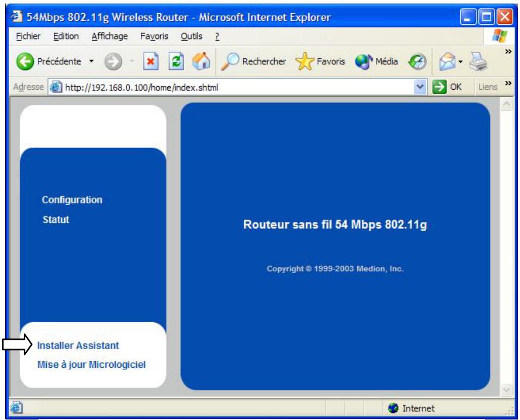Expand the address bar dropdown arrow
This screenshot has height=420, width=520.
click(420, 87)
